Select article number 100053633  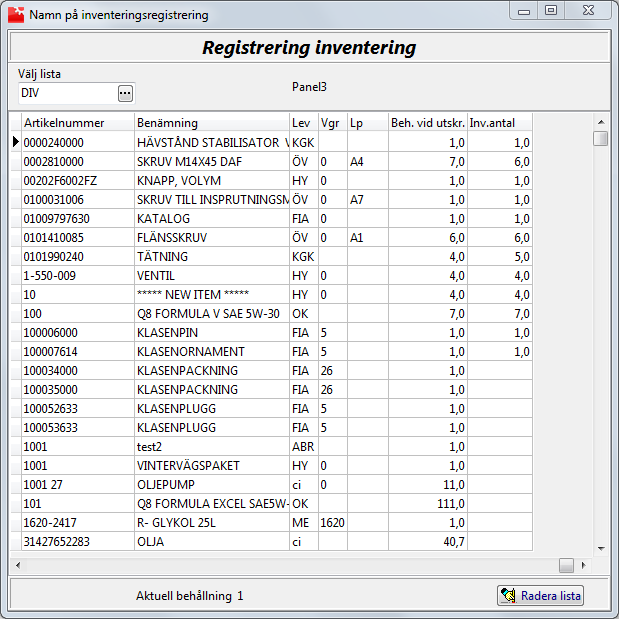click(x=78, y=427)
